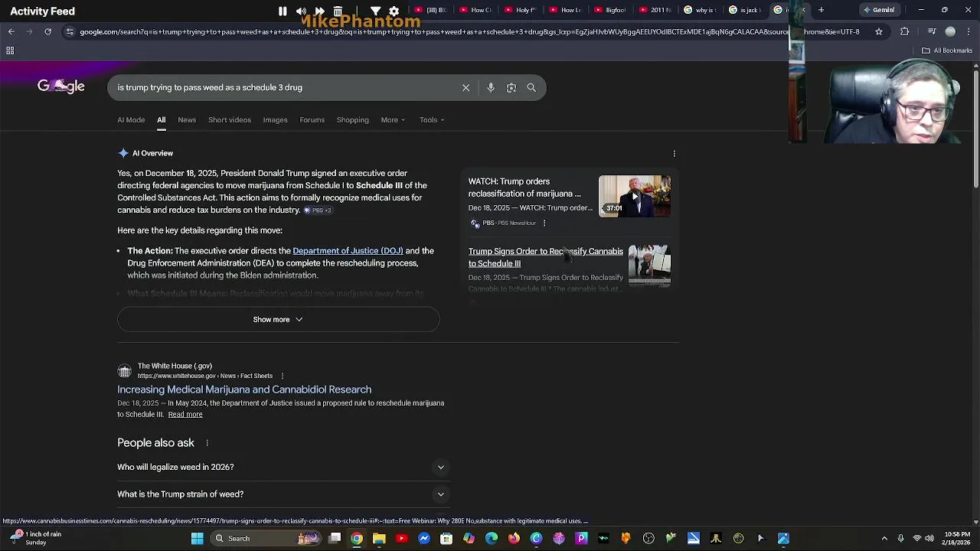This screenshot has height=551, width=980.
Task: Open 'WATCH: Trump orders reclassification' source title
Action: coord(524,187)
